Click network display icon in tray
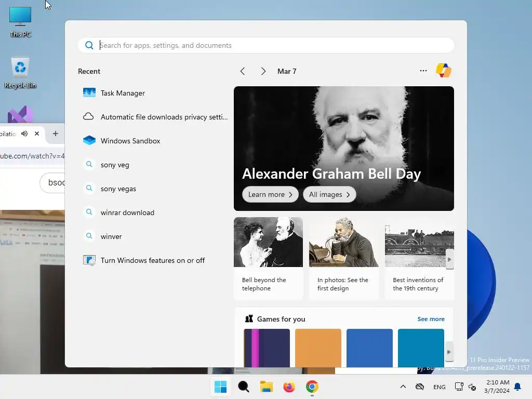Image resolution: width=532 pixels, height=399 pixels. (x=459, y=387)
